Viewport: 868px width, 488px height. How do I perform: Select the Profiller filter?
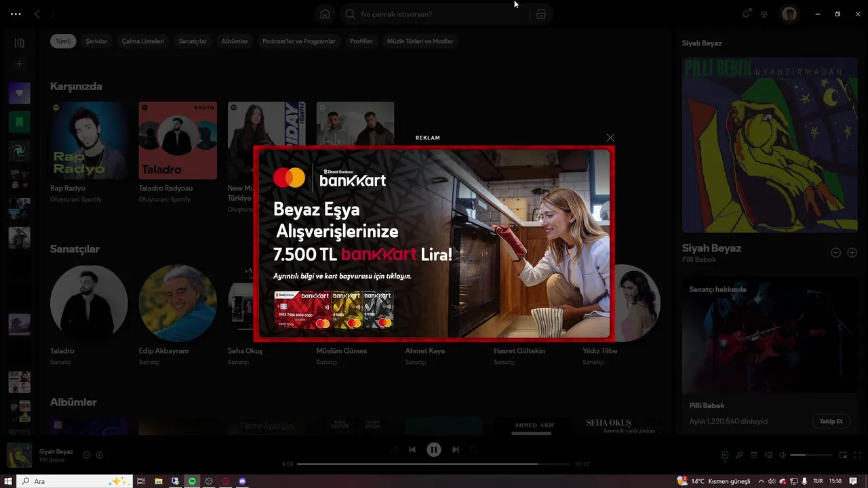(x=361, y=41)
